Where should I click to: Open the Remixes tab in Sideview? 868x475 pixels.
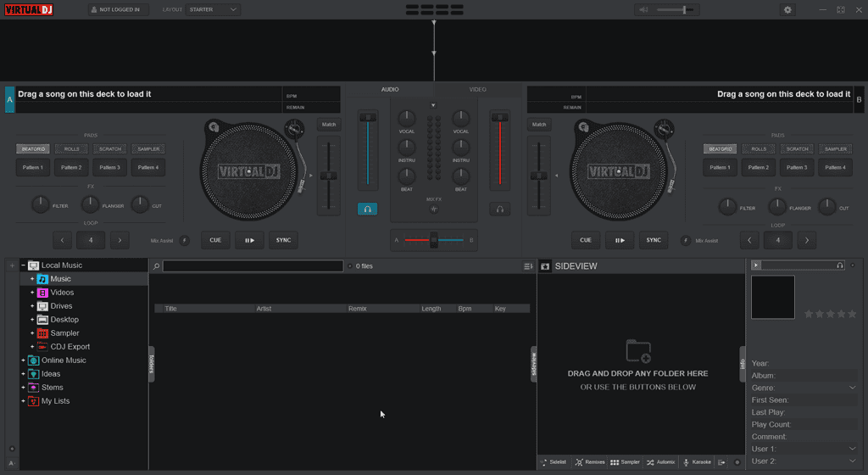pos(590,462)
